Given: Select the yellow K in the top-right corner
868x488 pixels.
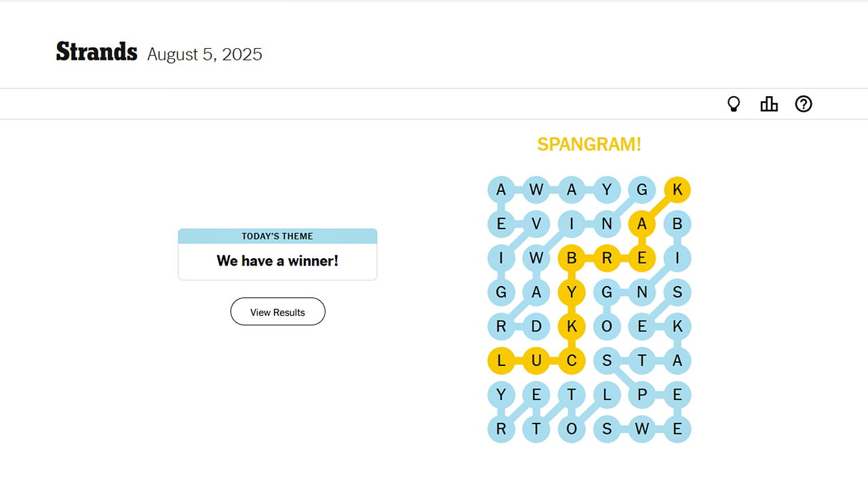Looking at the screenshot, I should pyautogui.click(x=677, y=189).
